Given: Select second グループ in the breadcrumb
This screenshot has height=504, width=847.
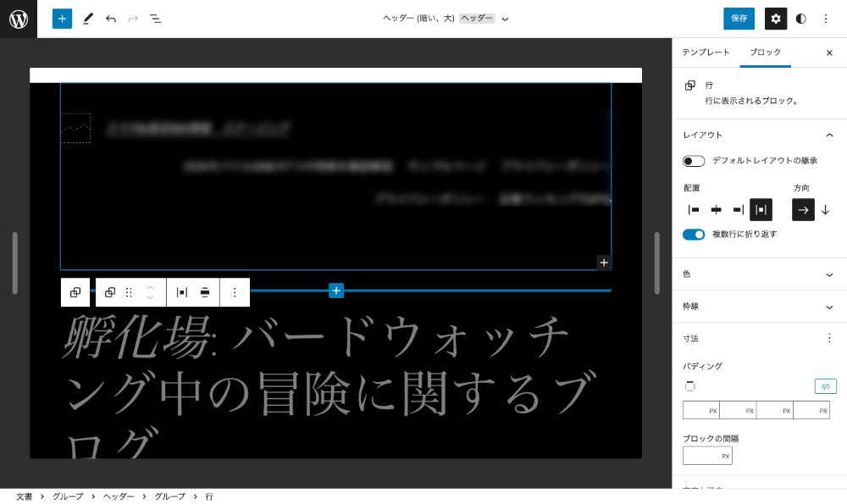Looking at the screenshot, I should coord(169,496).
